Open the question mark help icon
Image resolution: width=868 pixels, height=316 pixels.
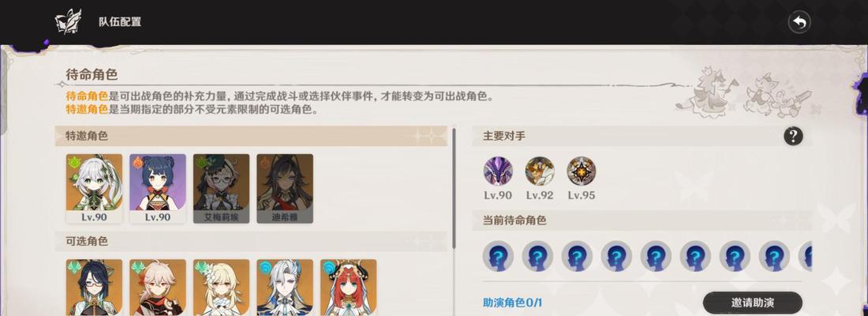coord(793,136)
